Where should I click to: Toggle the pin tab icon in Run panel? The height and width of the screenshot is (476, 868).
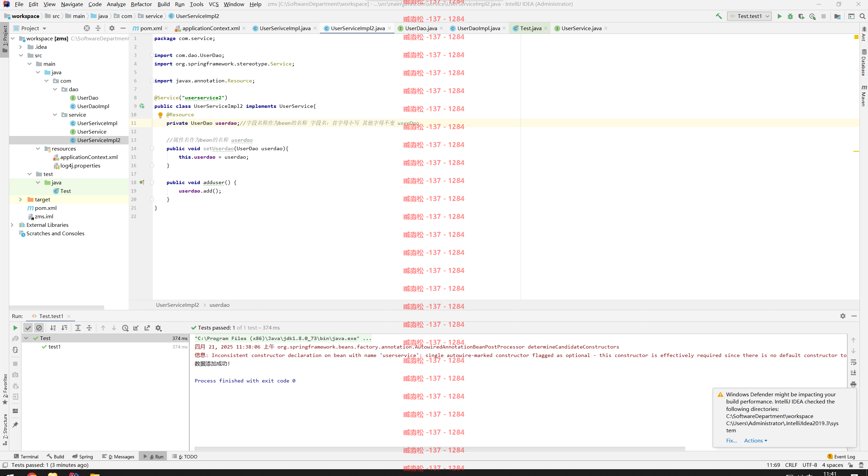click(15, 424)
